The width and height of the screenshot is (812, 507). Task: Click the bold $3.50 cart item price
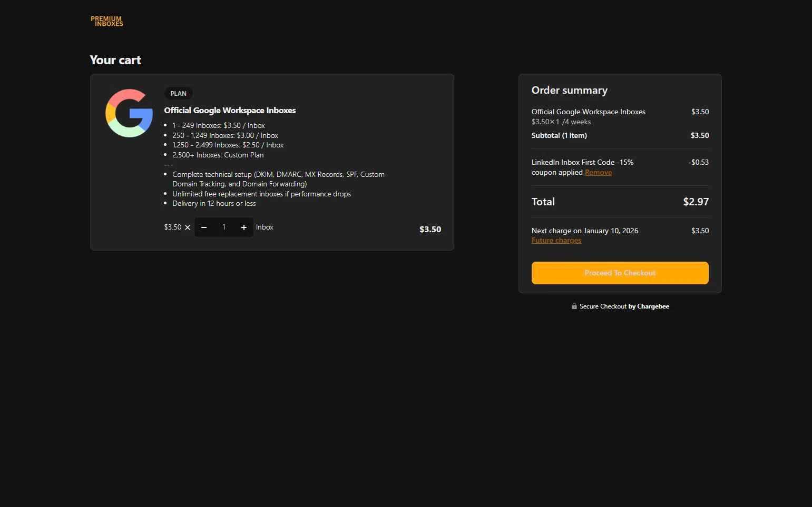(x=430, y=230)
